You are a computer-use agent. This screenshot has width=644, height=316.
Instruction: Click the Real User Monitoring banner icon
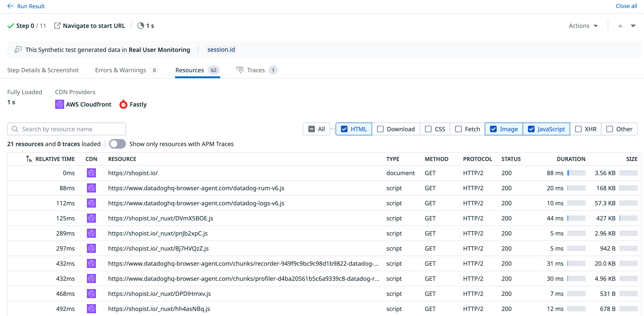(x=18, y=50)
